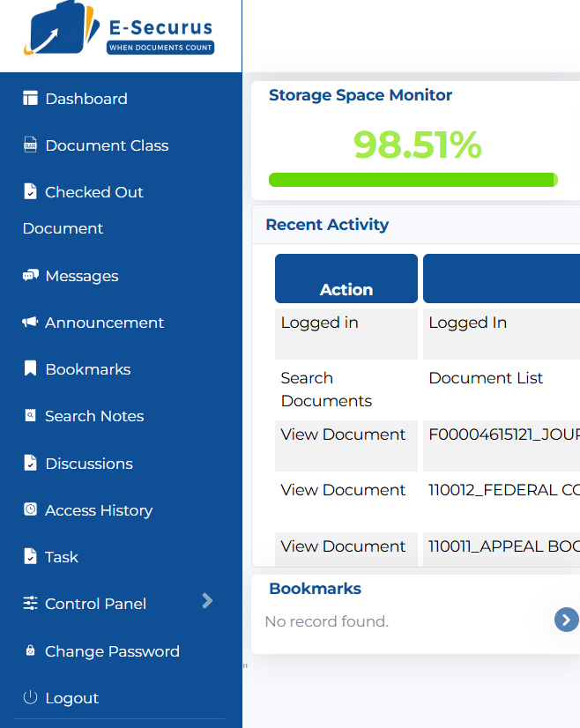Click the Control Panel sliders icon
The image size is (580, 728).
pos(31,604)
